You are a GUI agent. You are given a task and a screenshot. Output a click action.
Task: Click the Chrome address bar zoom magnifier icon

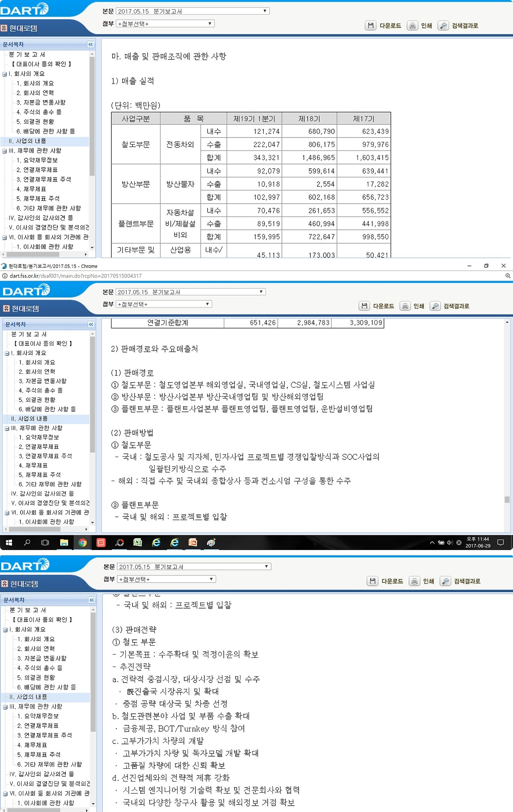pyautogui.click(x=507, y=276)
